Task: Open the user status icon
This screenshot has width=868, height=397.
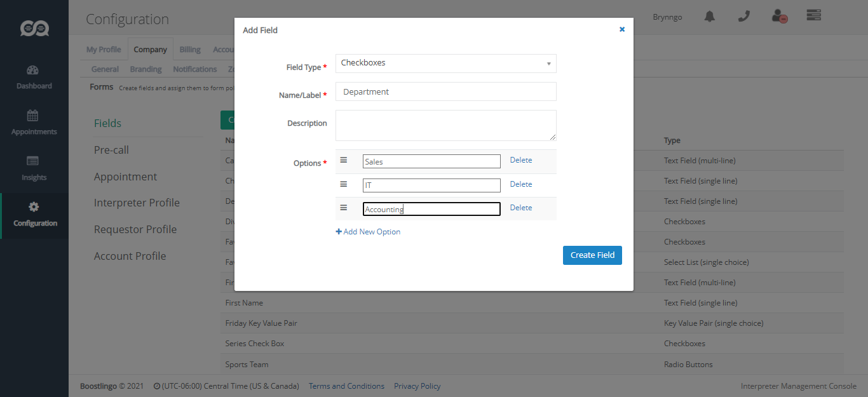Action: click(x=779, y=17)
